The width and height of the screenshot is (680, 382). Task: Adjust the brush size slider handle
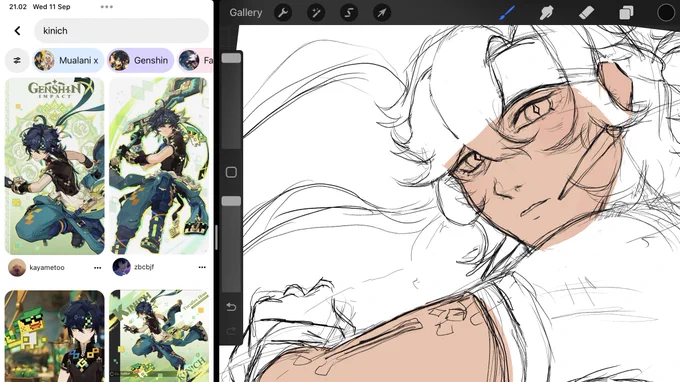(x=231, y=58)
